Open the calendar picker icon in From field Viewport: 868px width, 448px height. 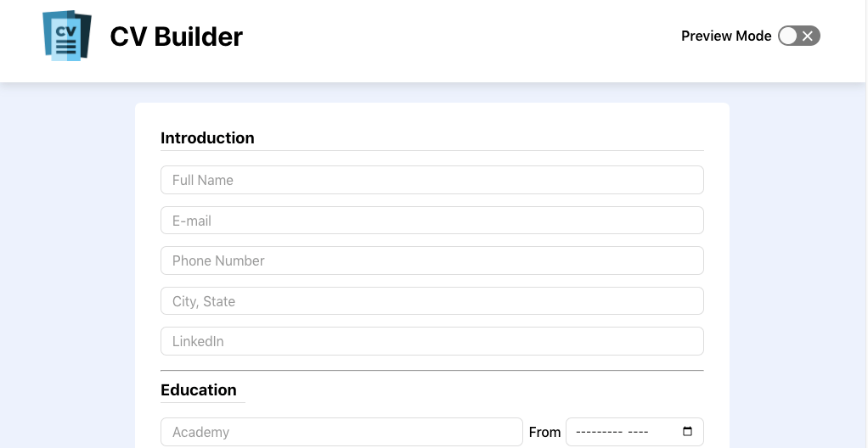[688, 431]
